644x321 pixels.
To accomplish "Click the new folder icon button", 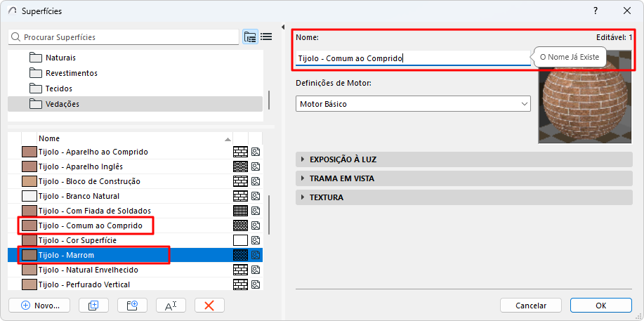I will tap(131, 306).
